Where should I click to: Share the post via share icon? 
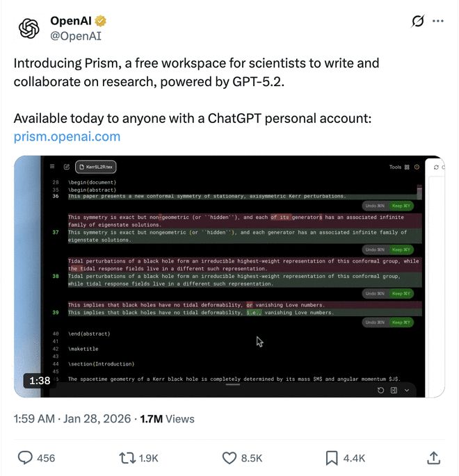click(433, 458)
